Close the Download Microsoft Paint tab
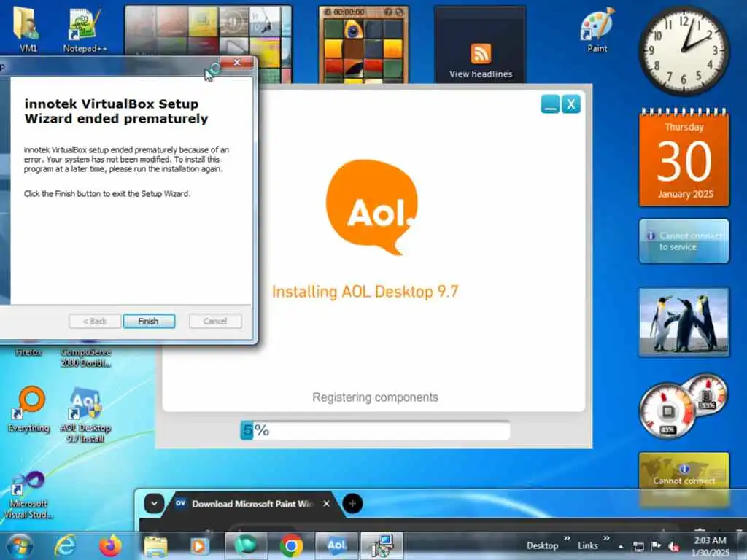The image size is (747, 560). click(326, 503)
